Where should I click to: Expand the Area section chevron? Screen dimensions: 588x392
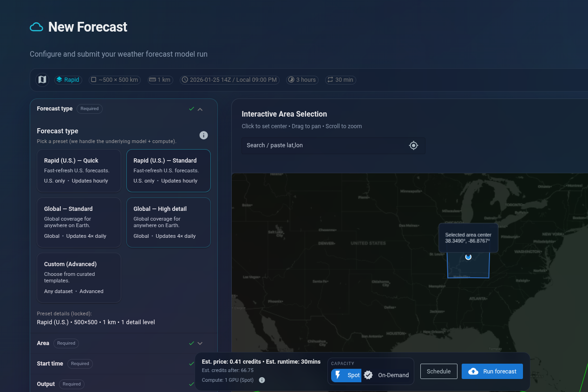pos(200,343)
